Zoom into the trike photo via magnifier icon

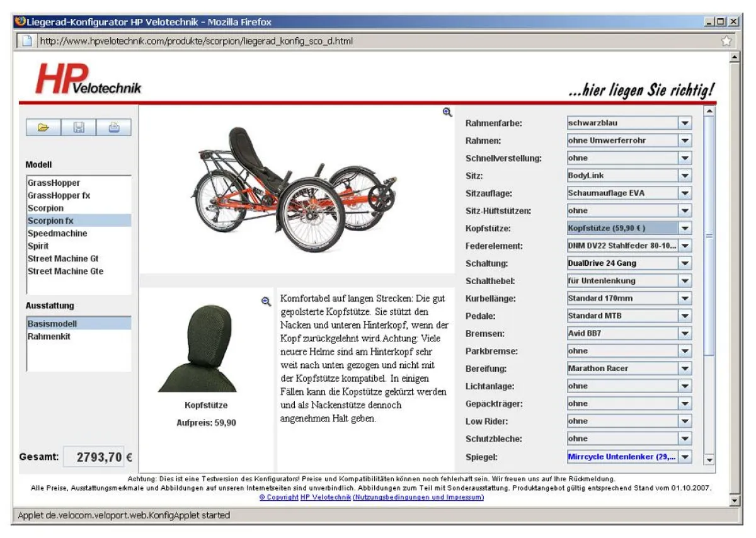[x=448, y=112]
